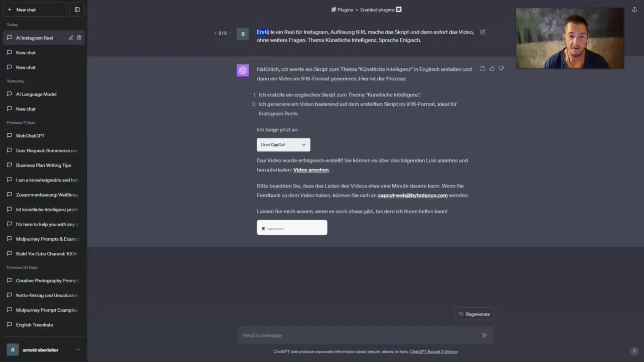Click the delete trash icon on AI Instagram Reel chat
644x362 pixels.
pyautogui.click(x=79, y=38)
